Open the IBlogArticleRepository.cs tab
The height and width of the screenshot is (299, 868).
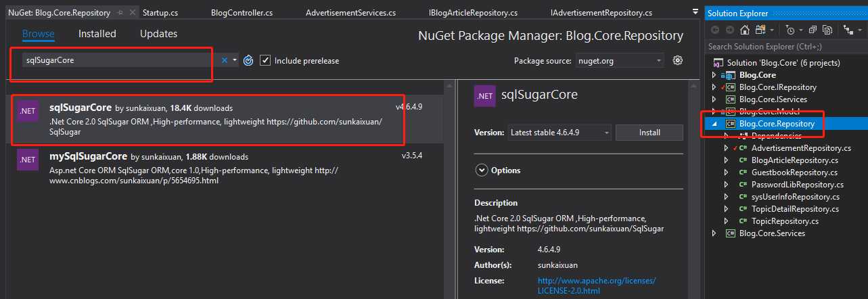tap(473, 12)
